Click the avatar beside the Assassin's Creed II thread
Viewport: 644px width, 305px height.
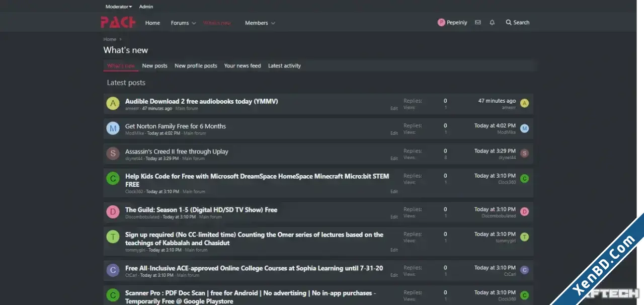[x=113, y=154]
